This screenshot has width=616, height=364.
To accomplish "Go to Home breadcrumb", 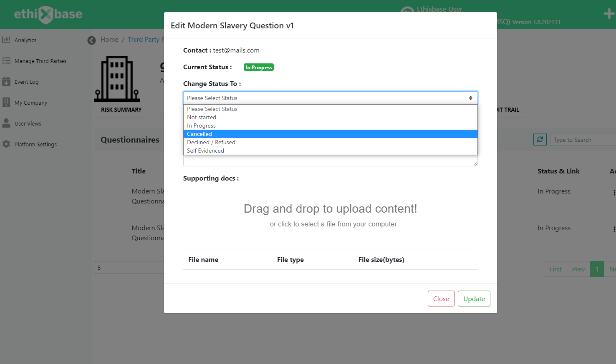I will click(109, 40).
